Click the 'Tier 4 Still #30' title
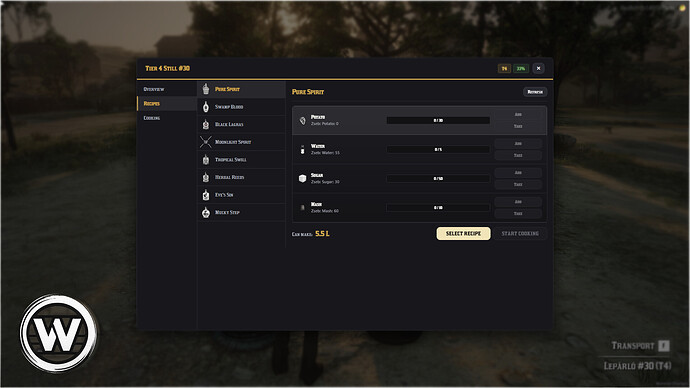Viewport: 690px width, 388px height. (x=167, y=68)
